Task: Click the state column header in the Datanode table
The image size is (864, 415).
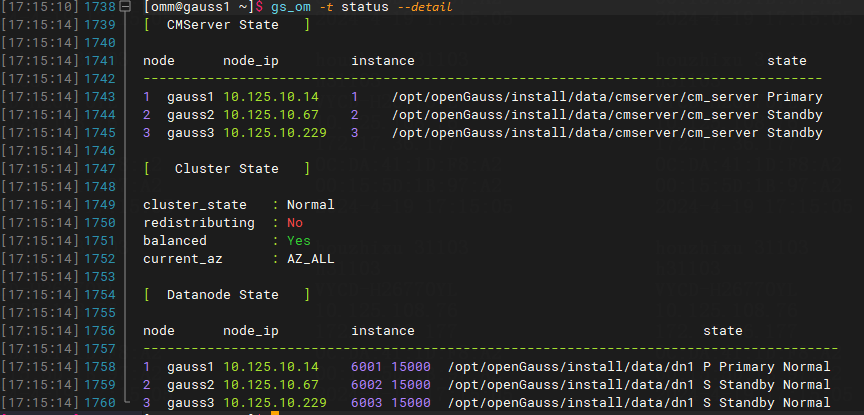Action: 723,331
